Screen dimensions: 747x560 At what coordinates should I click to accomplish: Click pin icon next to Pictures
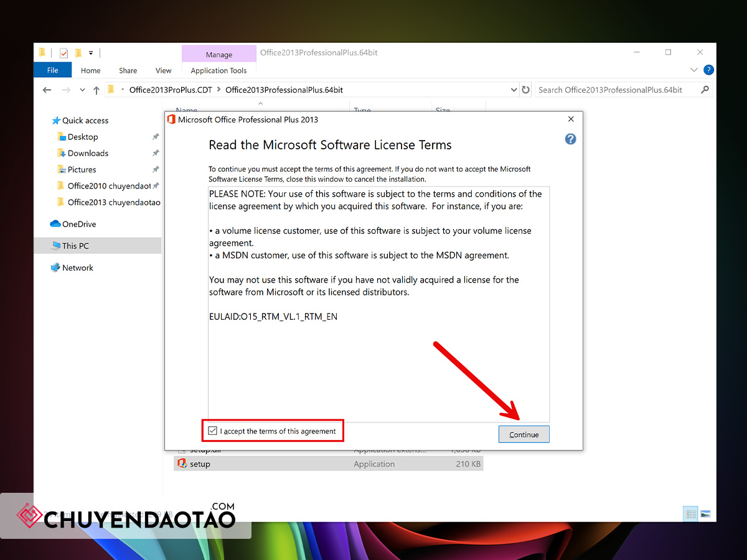[156, 169]
